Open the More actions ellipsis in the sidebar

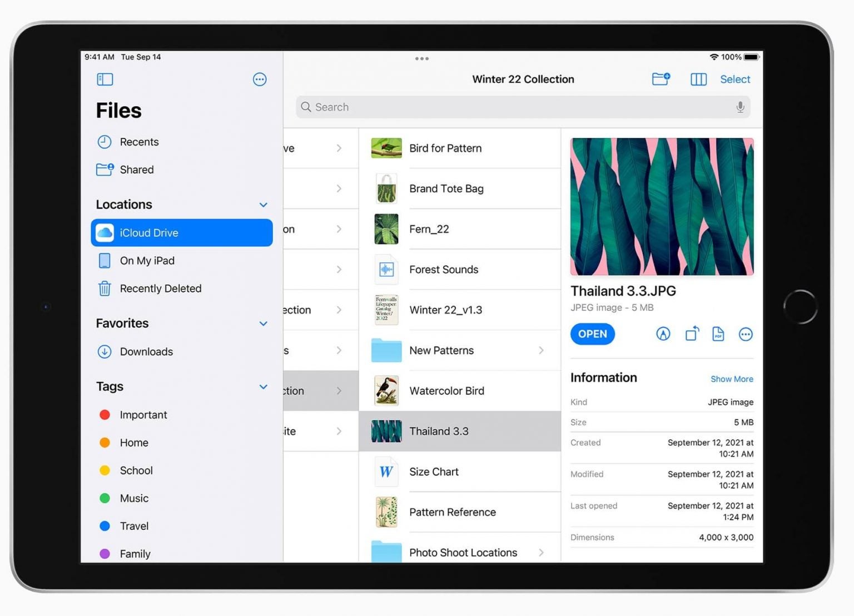260,79
